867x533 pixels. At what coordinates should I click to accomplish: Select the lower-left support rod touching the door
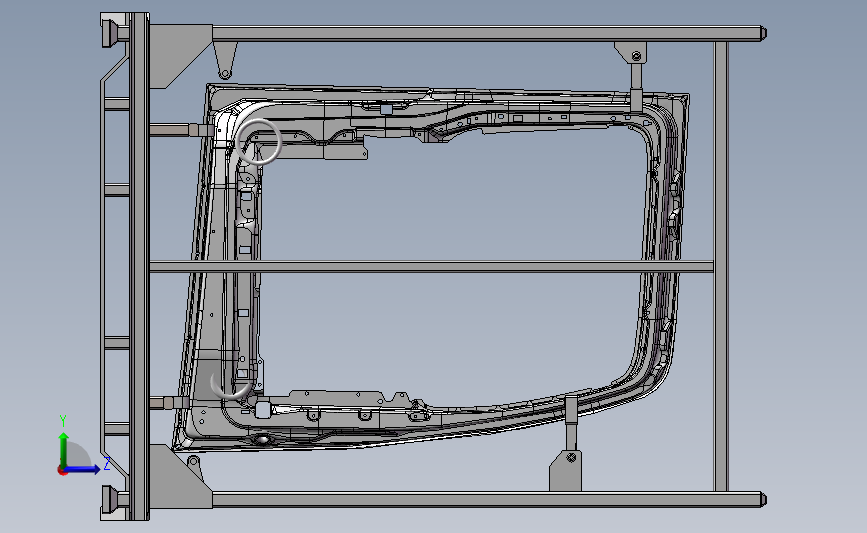169,403
